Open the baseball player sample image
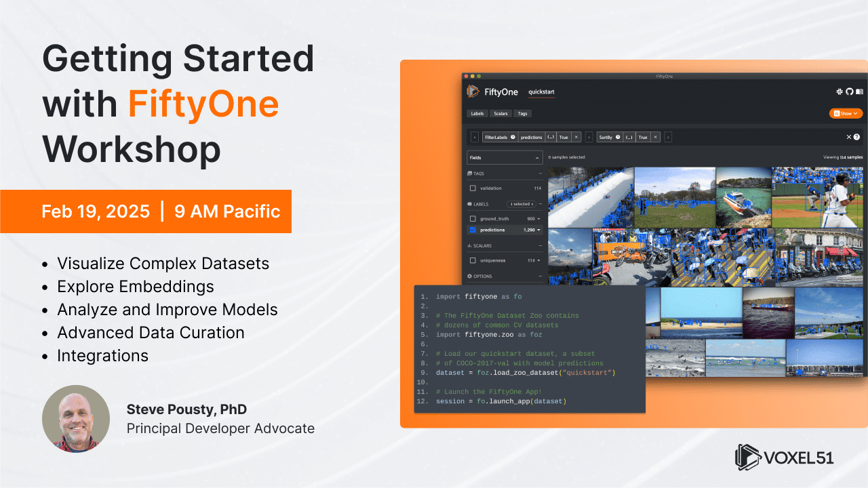868x488 pixels. pos(817,197)
